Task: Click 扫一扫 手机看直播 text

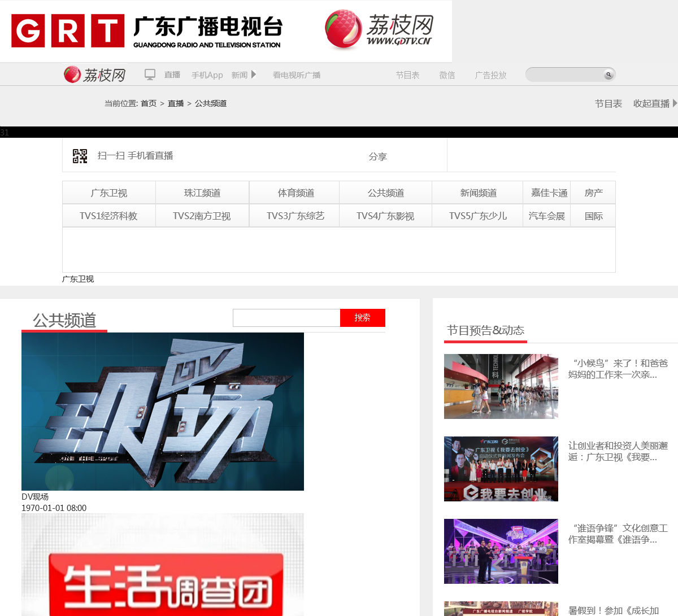Action: point(135,156)
